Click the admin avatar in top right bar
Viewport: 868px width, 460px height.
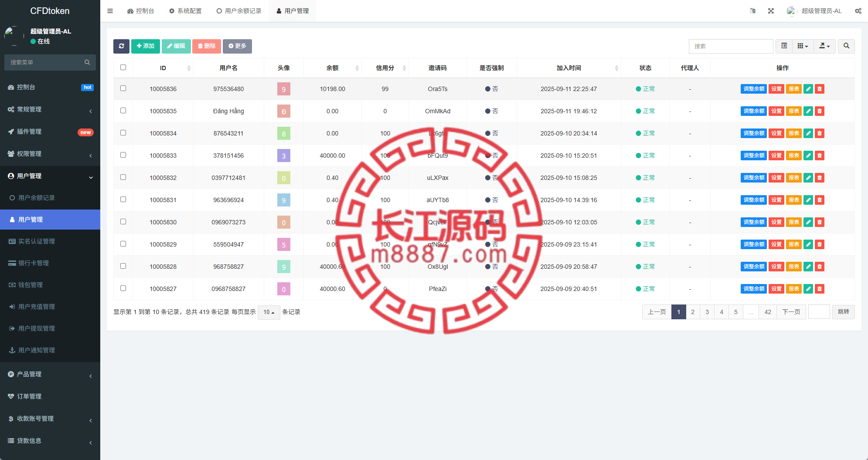click(x=791, y=11)
